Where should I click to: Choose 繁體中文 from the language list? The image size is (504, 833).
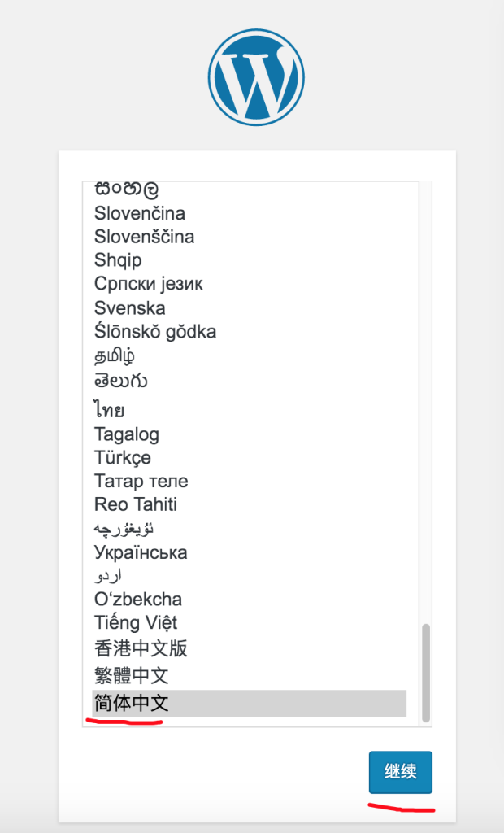point(132,675)
